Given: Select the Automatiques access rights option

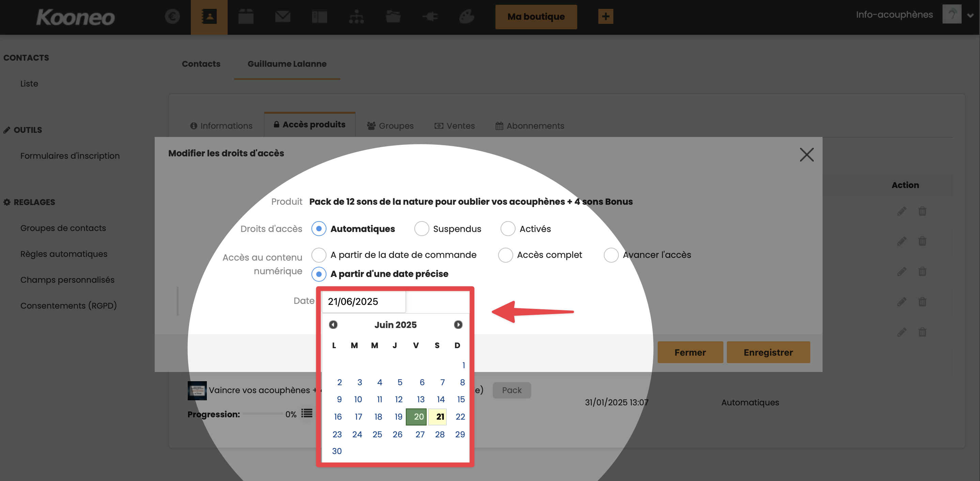Looking at the screenshot, I should tap(319, 229).
